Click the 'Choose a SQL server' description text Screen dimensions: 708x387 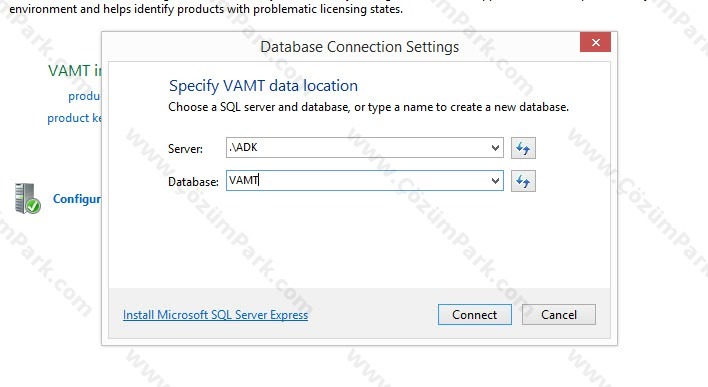click(368, 107)
